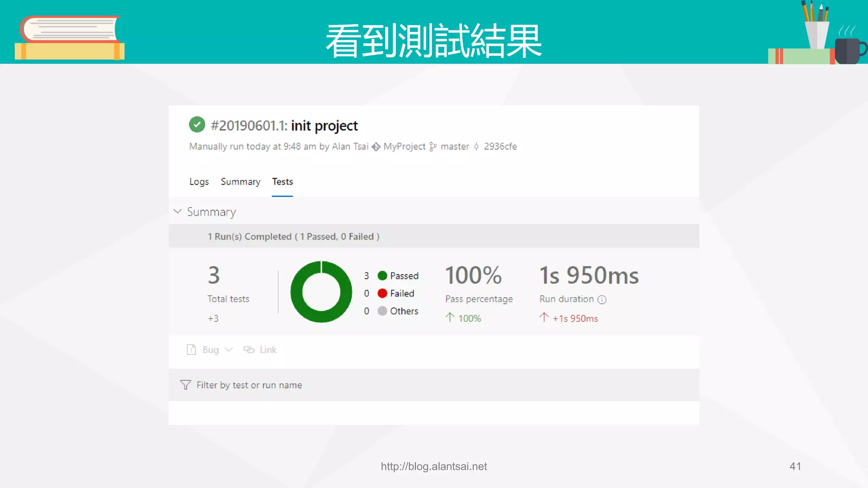Select the Tests tab
This screenshot has height=488, width=868.
(x=282, y=182)
